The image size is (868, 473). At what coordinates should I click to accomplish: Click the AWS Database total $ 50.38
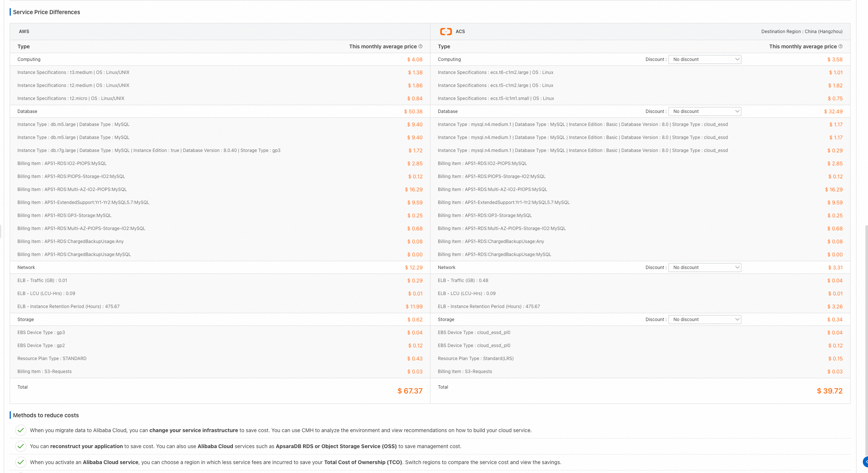pos(413,111)
